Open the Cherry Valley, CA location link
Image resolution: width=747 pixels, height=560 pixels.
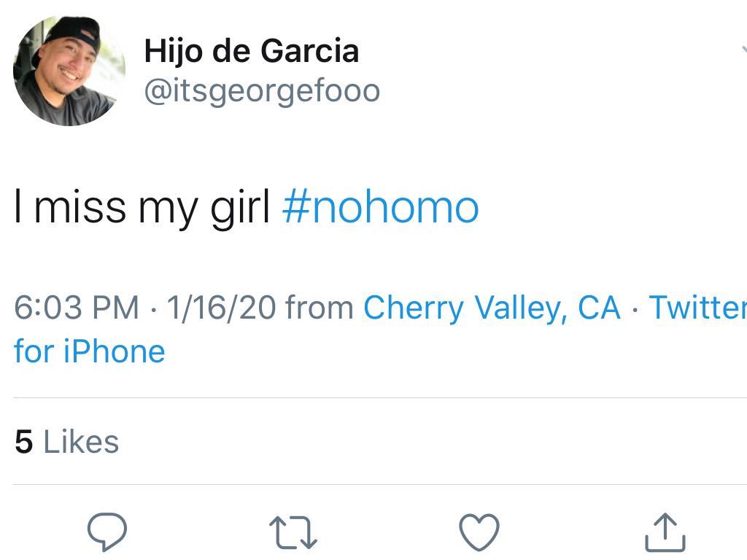[x=492, y=307]
